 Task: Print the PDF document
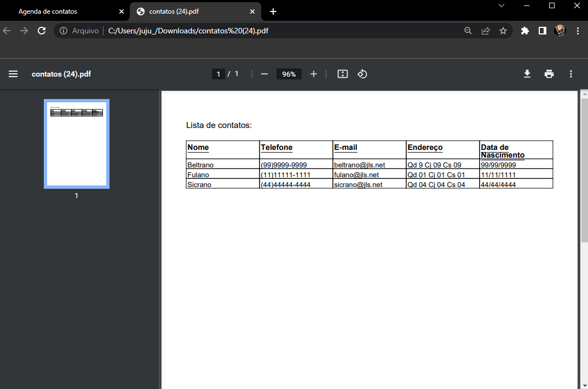[549, 73]
